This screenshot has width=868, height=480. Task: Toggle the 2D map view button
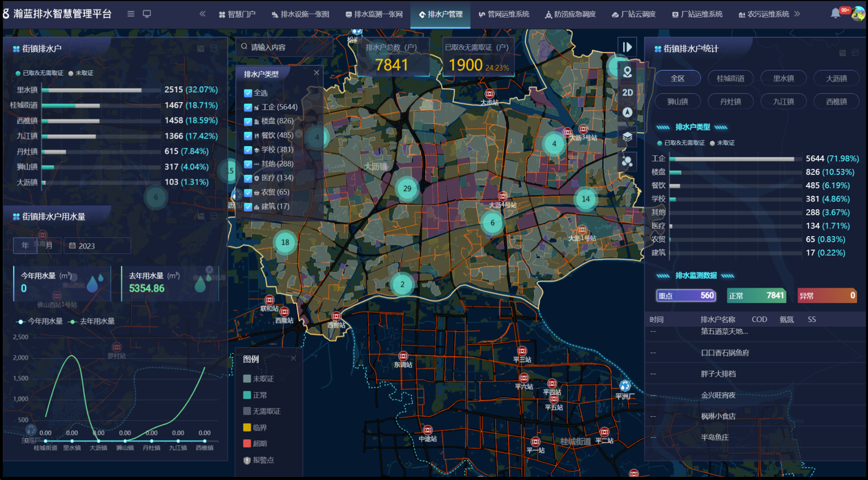click(627, 92)
